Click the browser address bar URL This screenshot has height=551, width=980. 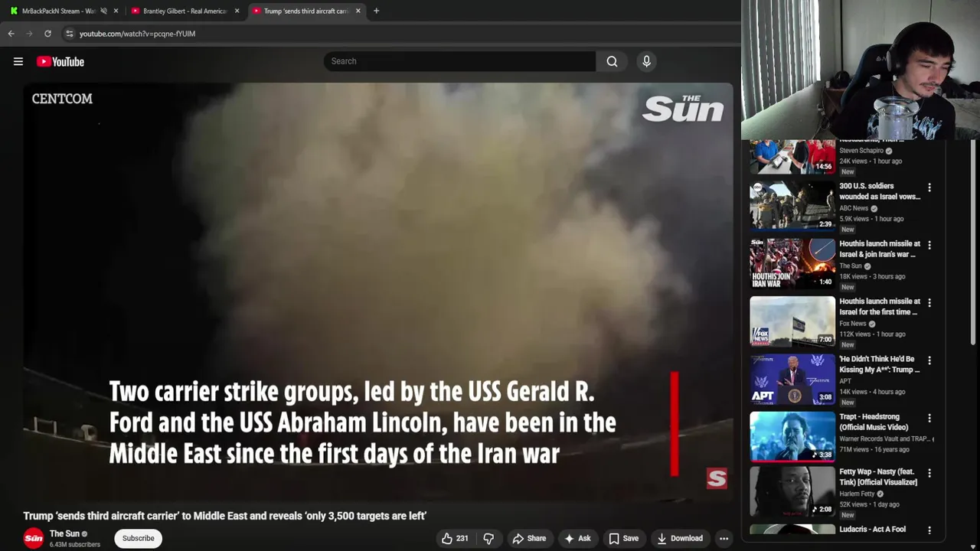pos(137,34)
